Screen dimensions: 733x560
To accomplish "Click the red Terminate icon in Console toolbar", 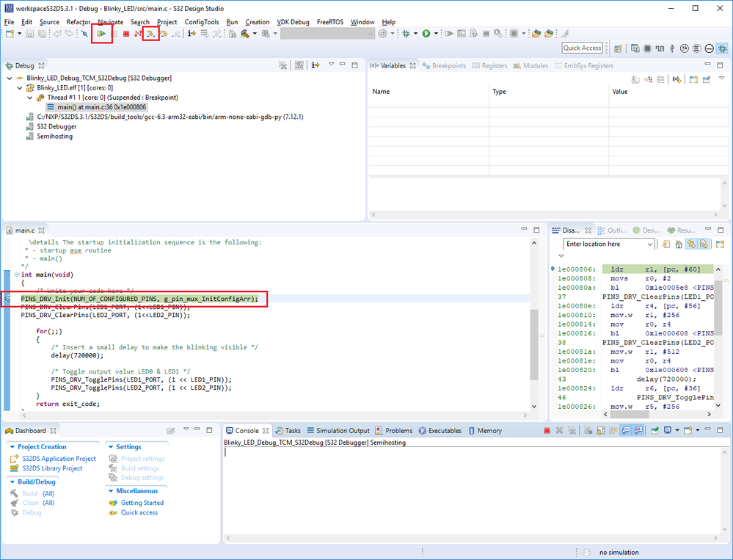I will [x=547, y=431].
